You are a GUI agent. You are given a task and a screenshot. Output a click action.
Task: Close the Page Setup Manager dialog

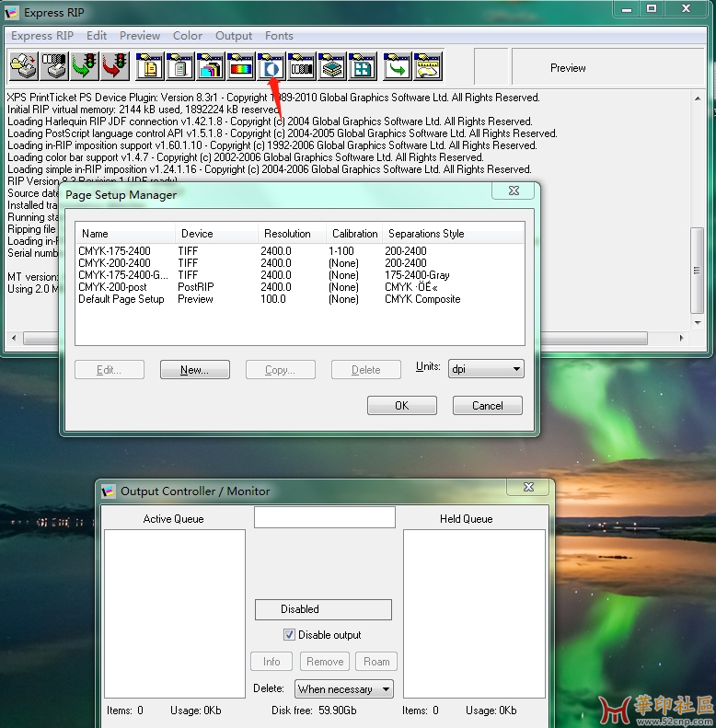[514, 191]
